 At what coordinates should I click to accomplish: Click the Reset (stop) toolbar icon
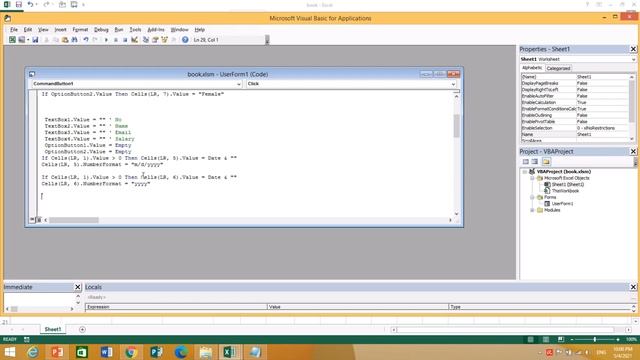click(125, 40)
